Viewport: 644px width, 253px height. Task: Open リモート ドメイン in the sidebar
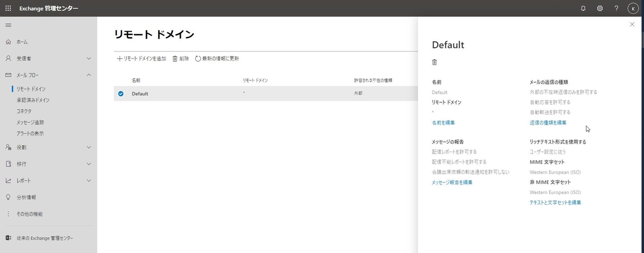[31, 89]
